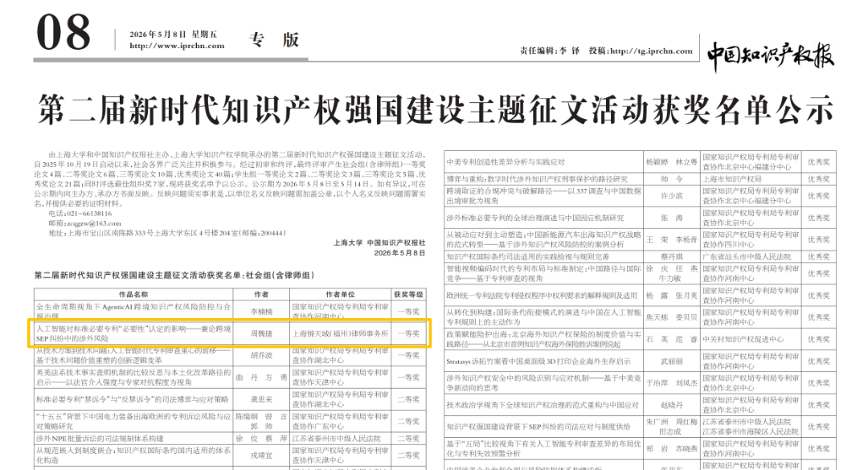This screenshot has width=868, height=470.
Task: Click author "许少滨"
Action: [x=671, y=196]
